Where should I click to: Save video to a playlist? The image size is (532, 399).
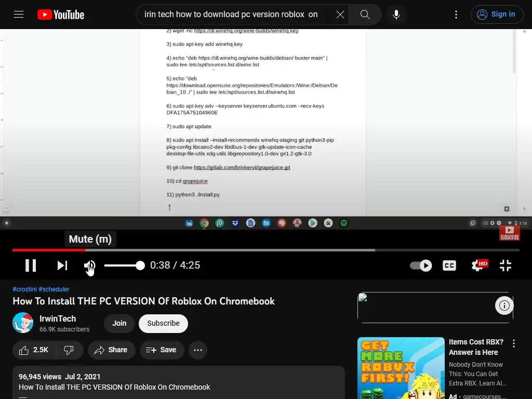162,350
